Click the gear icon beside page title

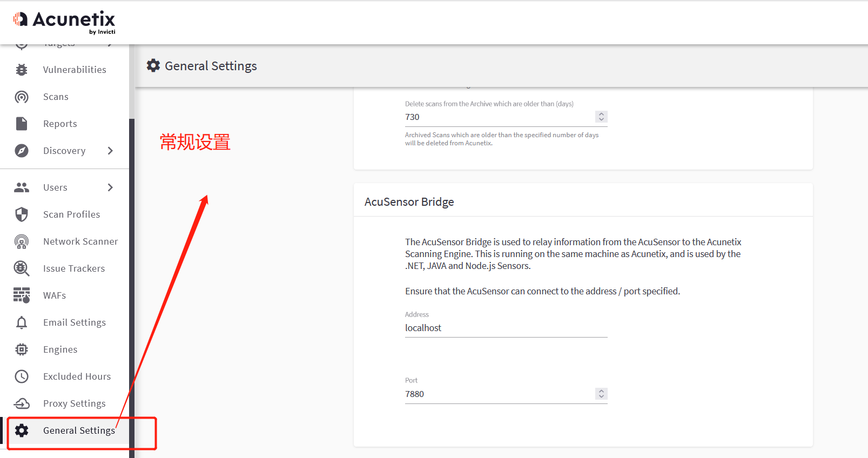click(x=153, y=65)
